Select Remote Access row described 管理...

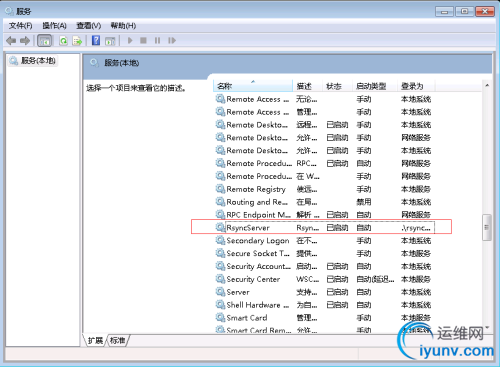tap(323, 112)
